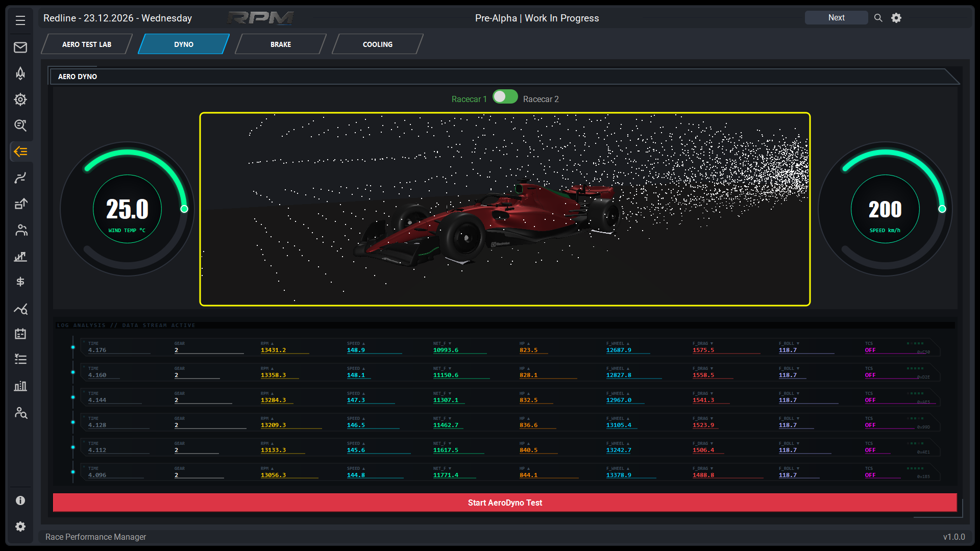Open the finances dollar icon in the sidebar
Viewport: 980px width, 551px height.
[20, 282]
